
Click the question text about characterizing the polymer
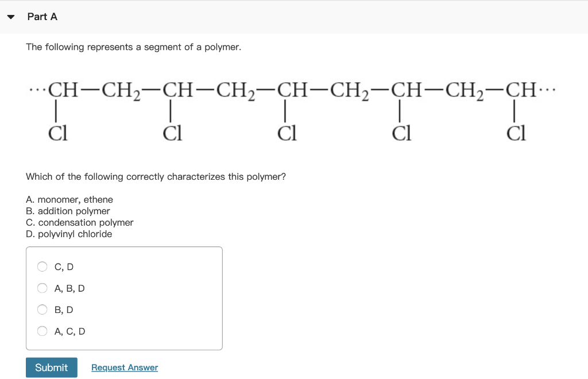click(156, 176)
